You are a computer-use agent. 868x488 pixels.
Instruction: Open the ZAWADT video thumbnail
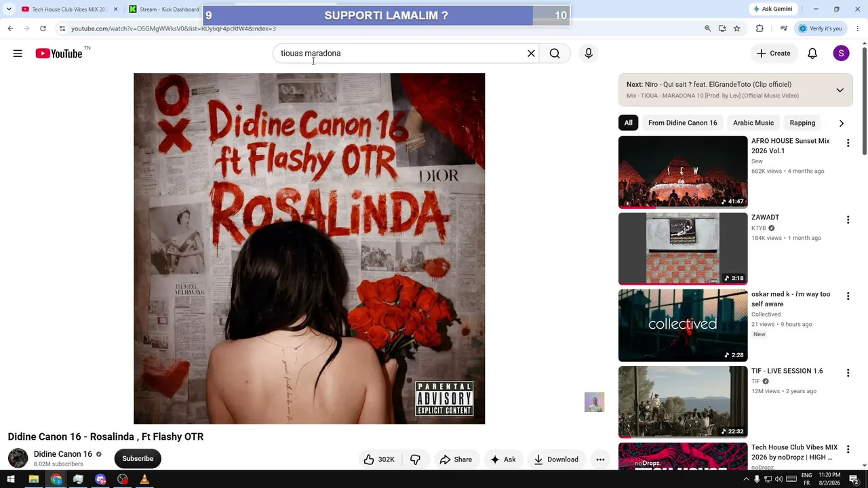[x=683, y=249]
